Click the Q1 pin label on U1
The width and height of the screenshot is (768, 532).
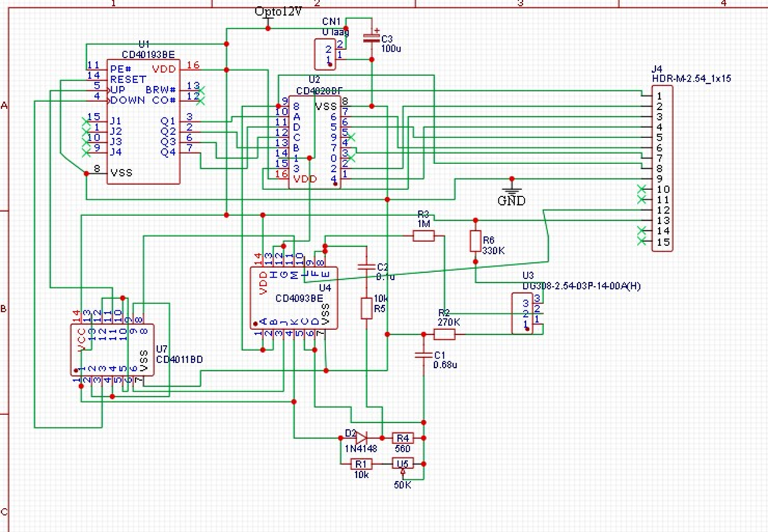(x=168, y=120)
